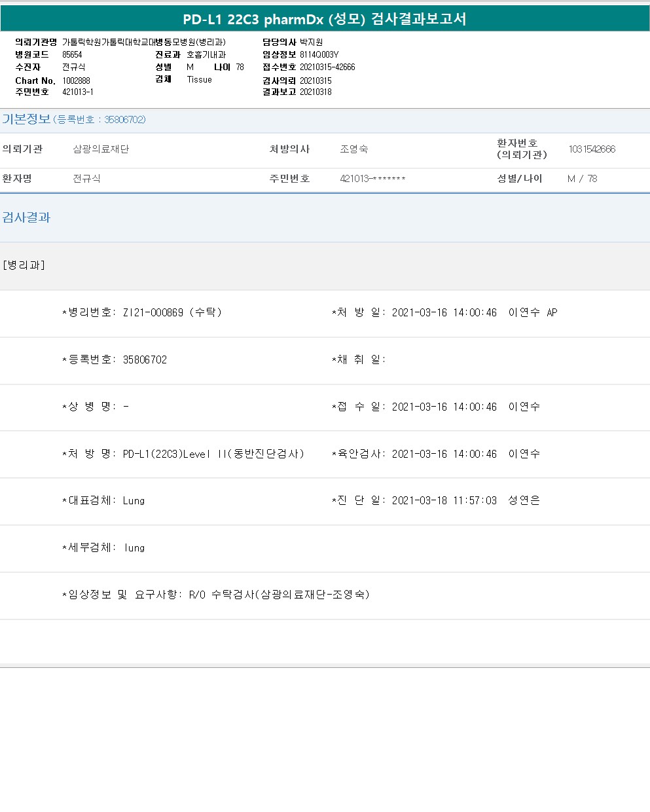Select prescribing doctor '조영숙' beside 처방의사
Image resolution: width=650 pixels, height=812 pixels.
[x=353, y=149]
